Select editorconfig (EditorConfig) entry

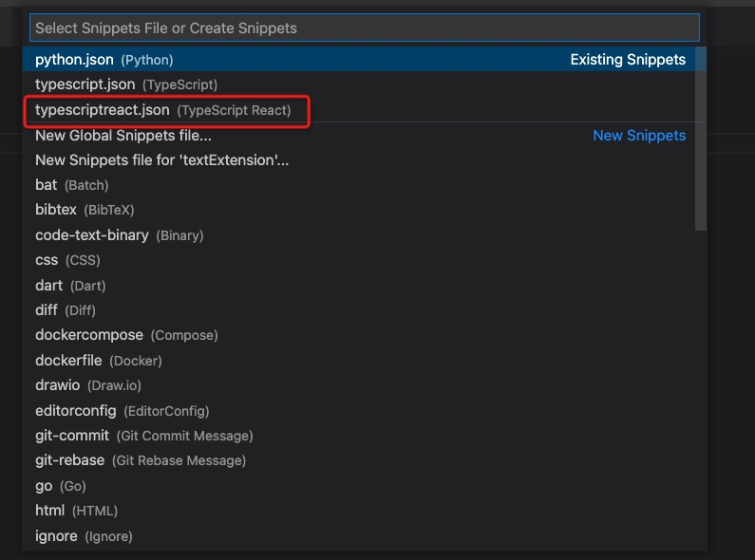click(122, 411)
